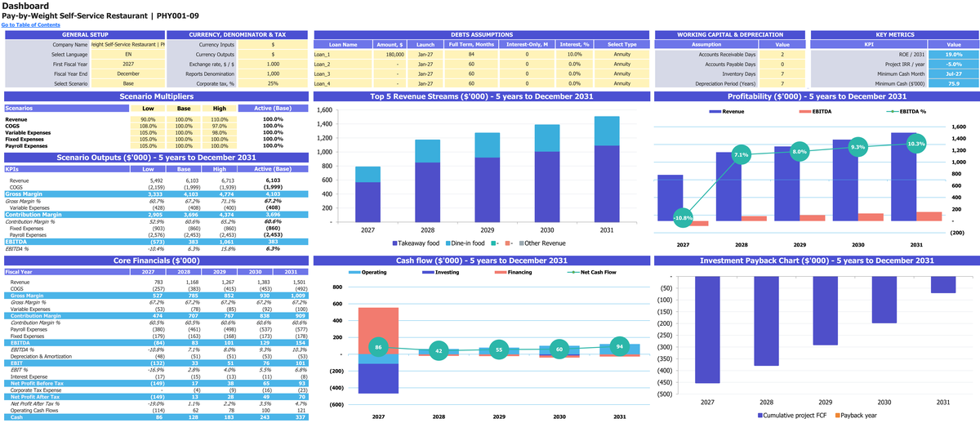Click the Takeaway food legend swatch
The height and width of the screenshot is (423, 980).
point(394,243)
